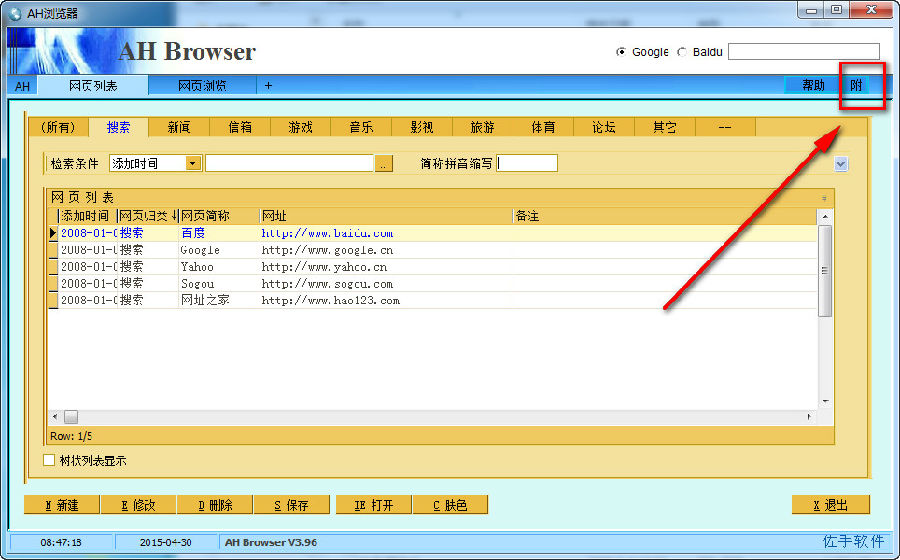This screenshot has width=900, height=560.
Task: Open the 附 menu
Action: pyautogui.click(x=856, y=85)
